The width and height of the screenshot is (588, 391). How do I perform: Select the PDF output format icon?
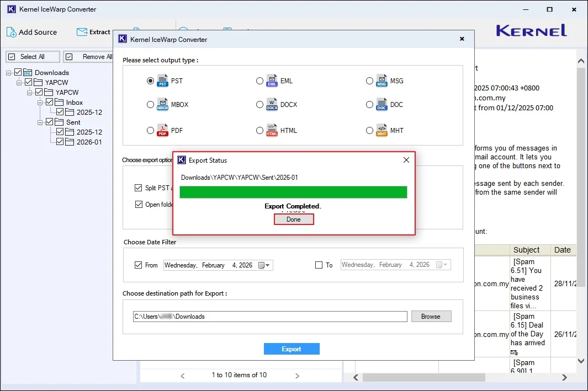(x=162, y=130)
